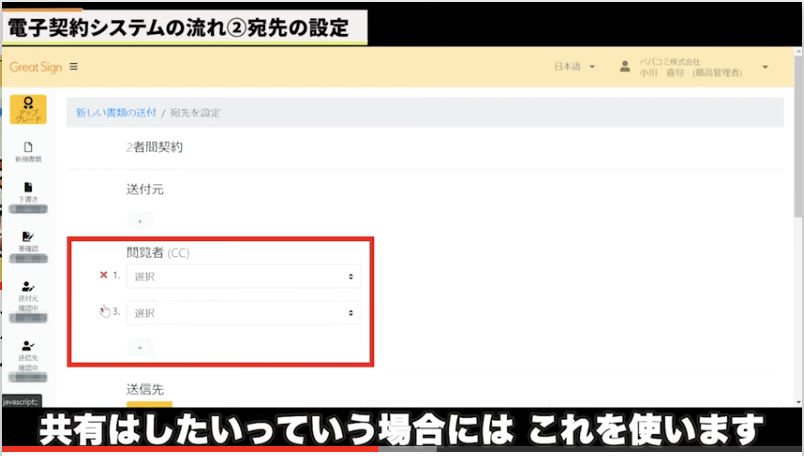The width and height of the screenshot is (804, 456).
Task: Click the 新しい書類の送付 breadcrumb link
Action: [x=116, y=113]
